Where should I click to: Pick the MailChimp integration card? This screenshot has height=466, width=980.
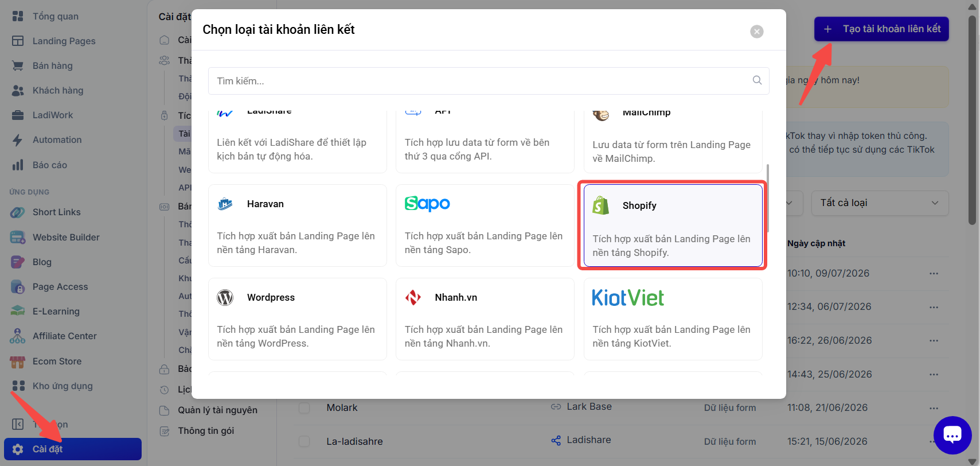pyautogui.click(x=673, y=141)
